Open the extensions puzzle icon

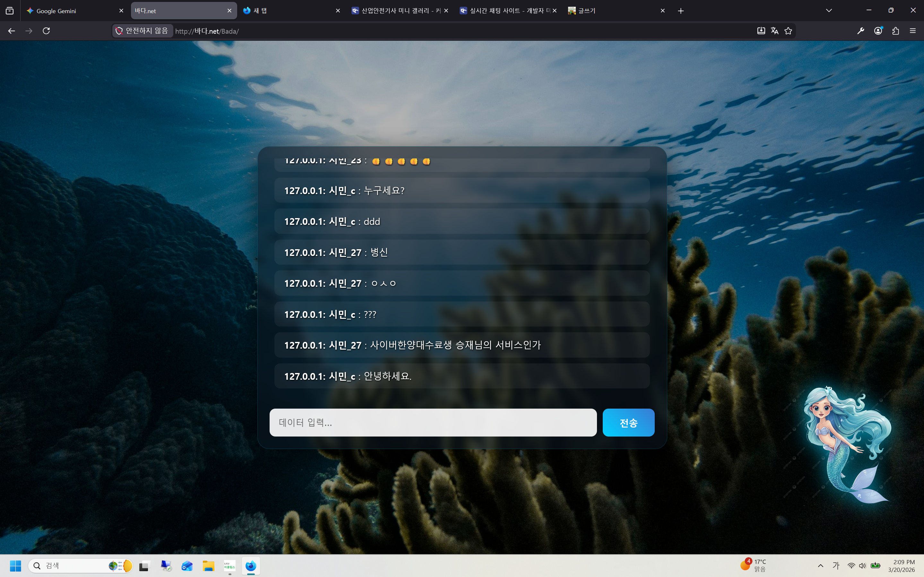click(x=895, y=31)
